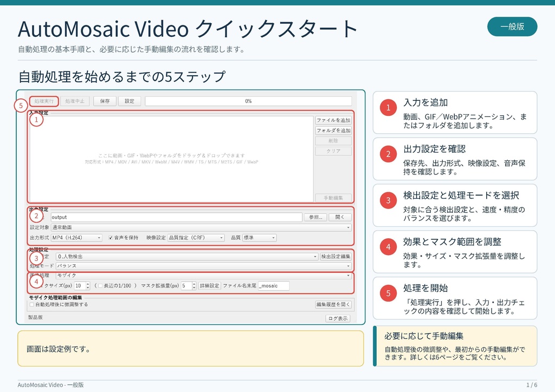Click the 保存 button
Viewport: 555px width, 392px height.
[x=105, y=101]
